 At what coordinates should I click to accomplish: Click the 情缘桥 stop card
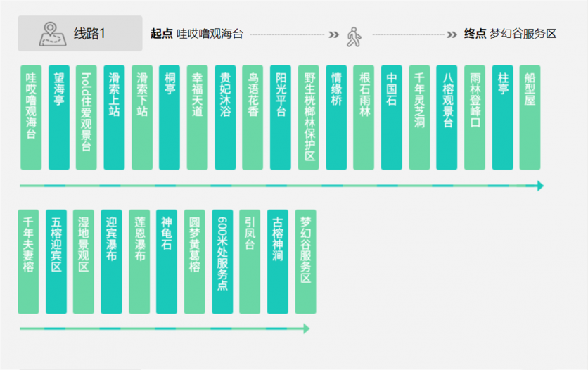pos(336,117)
